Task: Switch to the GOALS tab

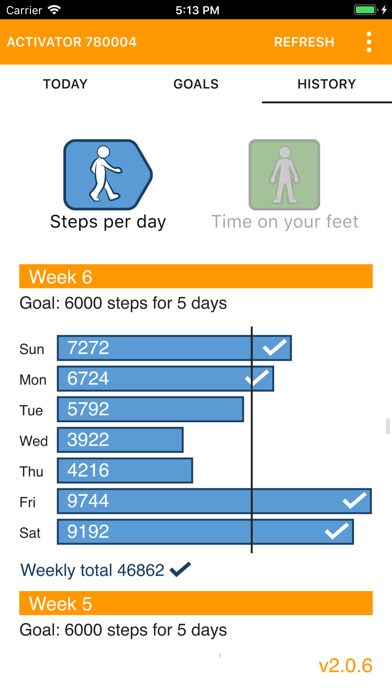Action: click(x=196, y=84)
